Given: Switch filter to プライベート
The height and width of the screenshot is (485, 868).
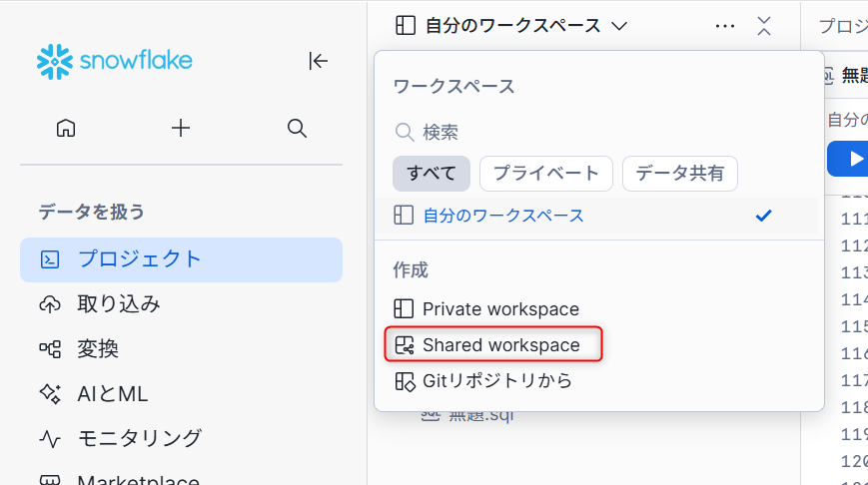Looking at the screenshot, I should point(545,173).
